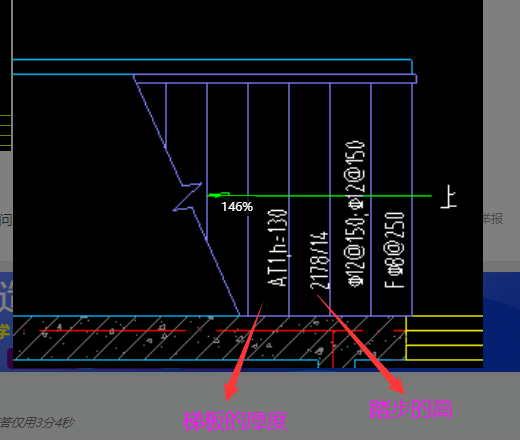Image resolution: width=520 pixels, height=440 pixels.
Task: Click the "答仅用3分4秒" text behind the viewer
Action: pyautogui.click(x=37, y=423)
